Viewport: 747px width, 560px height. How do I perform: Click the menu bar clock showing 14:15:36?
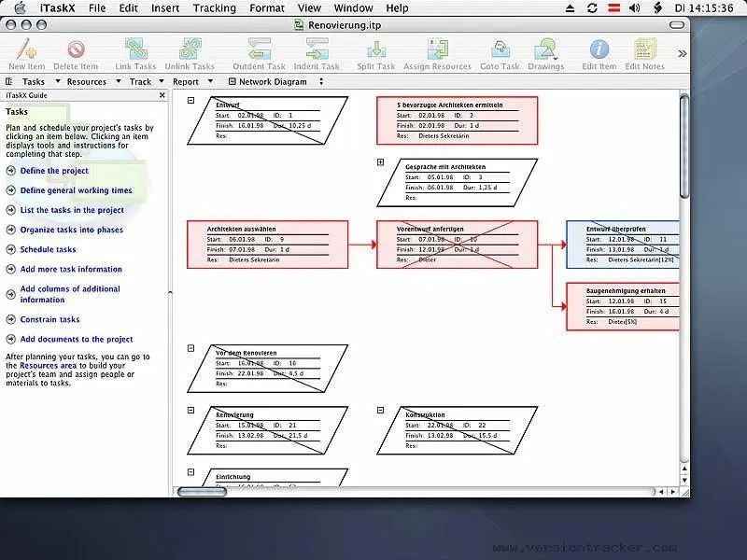point(704,8)
